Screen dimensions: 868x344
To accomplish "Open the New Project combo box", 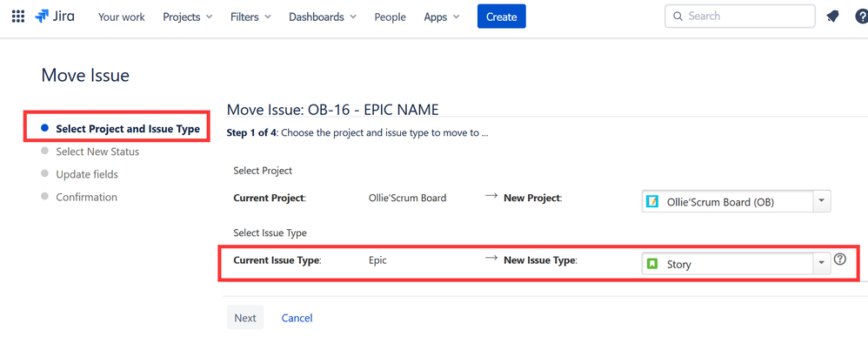I will pos(737,202).
